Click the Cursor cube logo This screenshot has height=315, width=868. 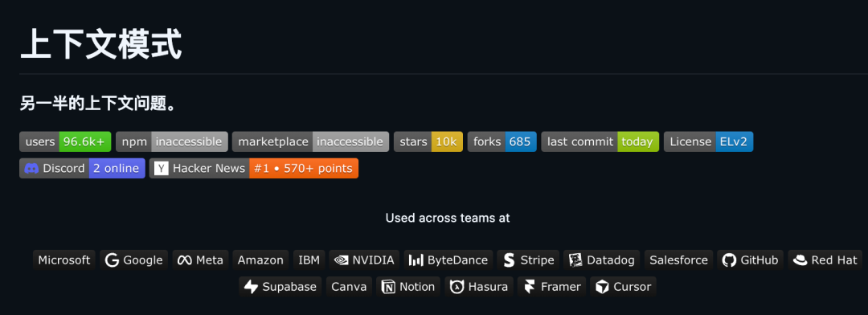pos(602,287)
